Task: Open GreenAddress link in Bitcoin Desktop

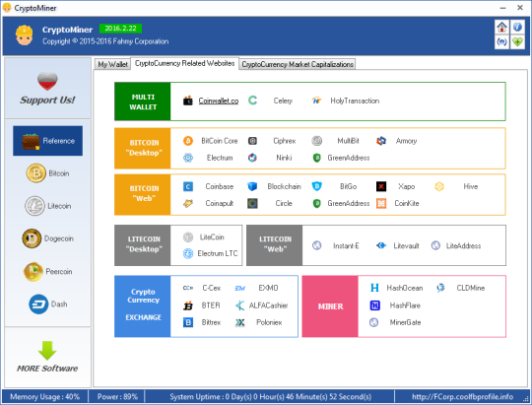Action: 349,158
